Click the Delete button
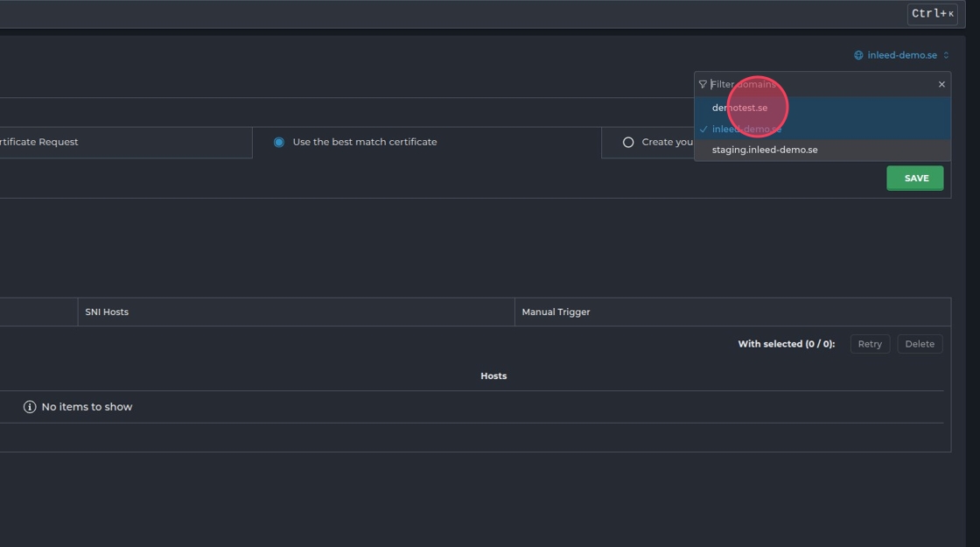Screen dimensions: 980x547 click(920, 344)
